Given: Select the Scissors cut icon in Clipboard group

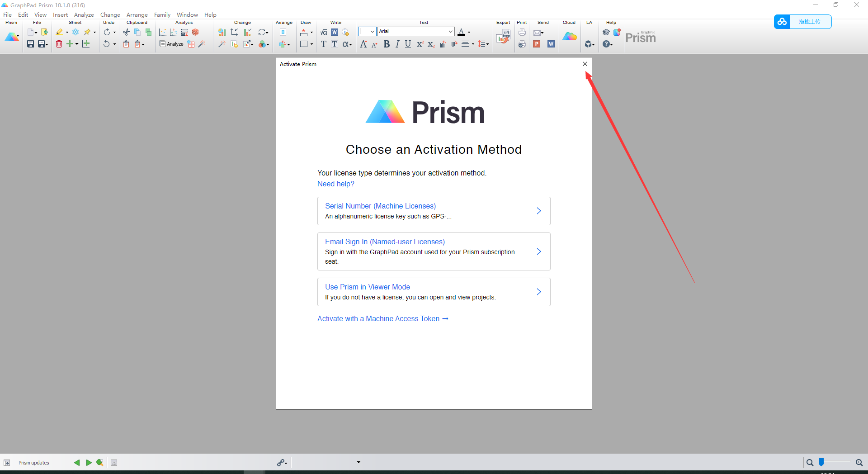Looking at the screenshot, I should click(x=126, y=32).
